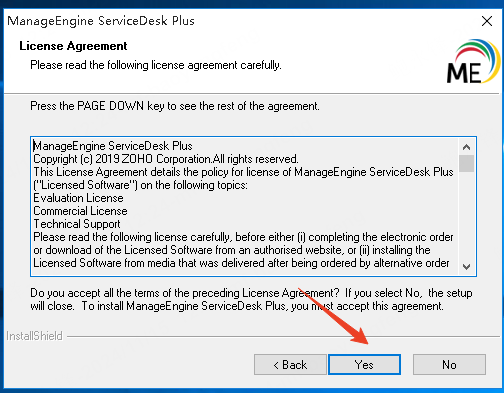Click the empty scrollbar track below thumb
504x393 pixels.
click(466, 215)
